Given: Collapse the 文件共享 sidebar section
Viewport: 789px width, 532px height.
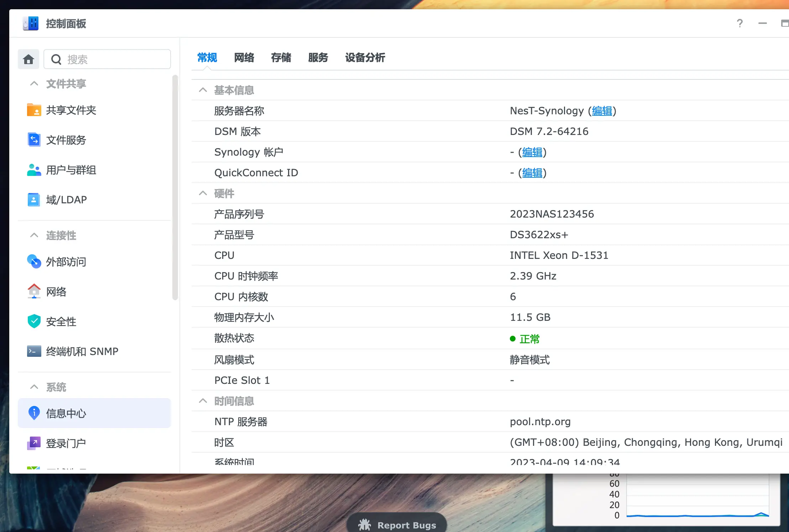Looking at the screenshot, I should point(34,84).
